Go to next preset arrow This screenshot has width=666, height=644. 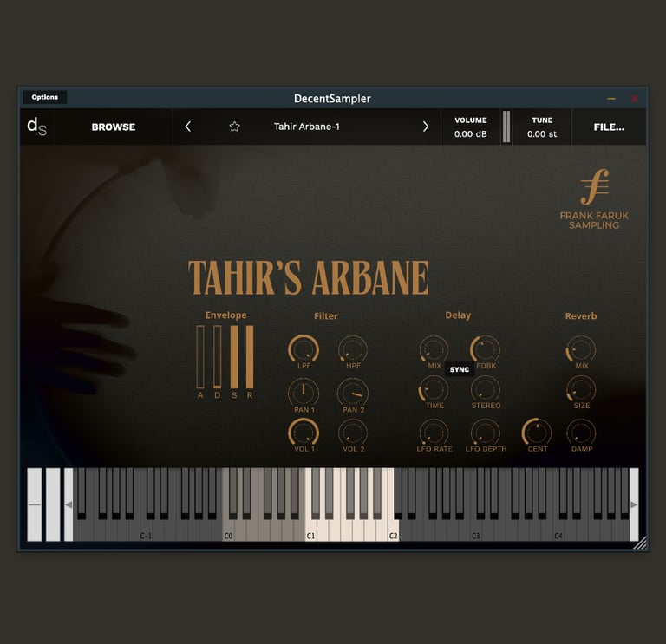[426, 127]
